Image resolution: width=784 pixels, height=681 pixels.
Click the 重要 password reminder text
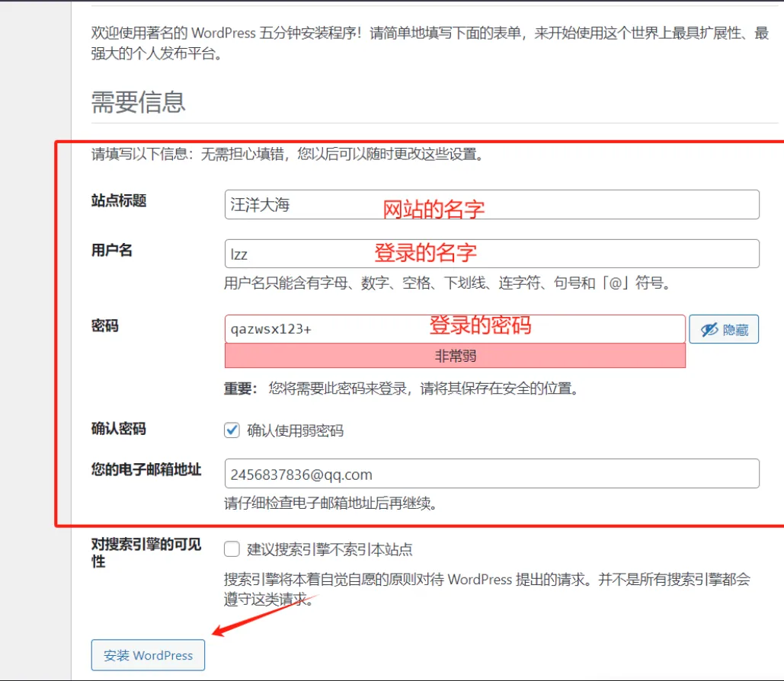pos(401,388)
